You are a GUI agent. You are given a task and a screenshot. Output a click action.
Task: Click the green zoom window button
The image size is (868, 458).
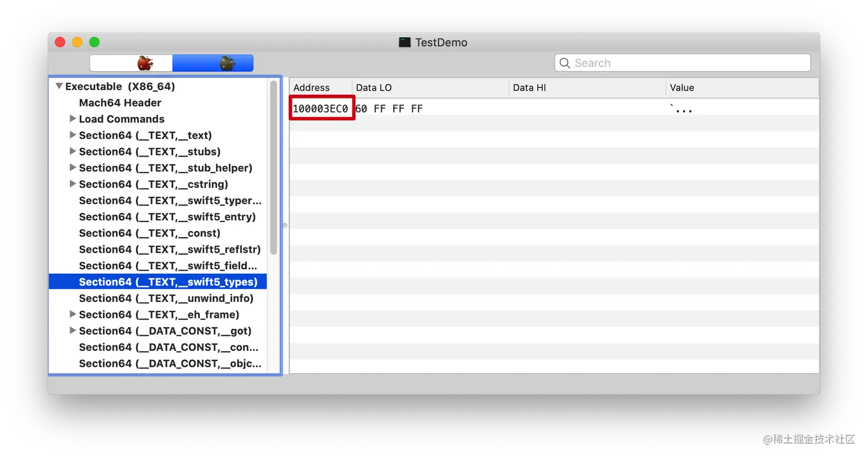click(95, 42)
